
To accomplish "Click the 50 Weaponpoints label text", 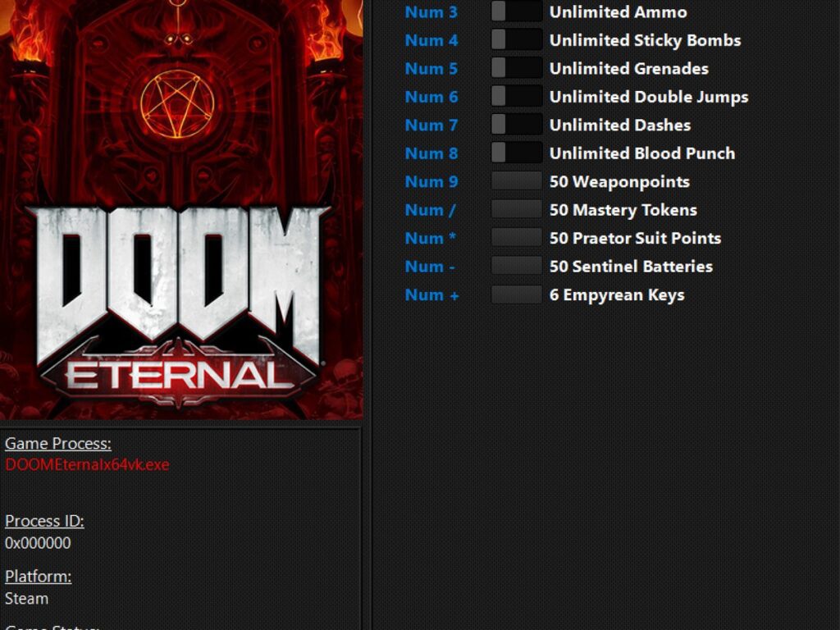I will click(620, 181).
